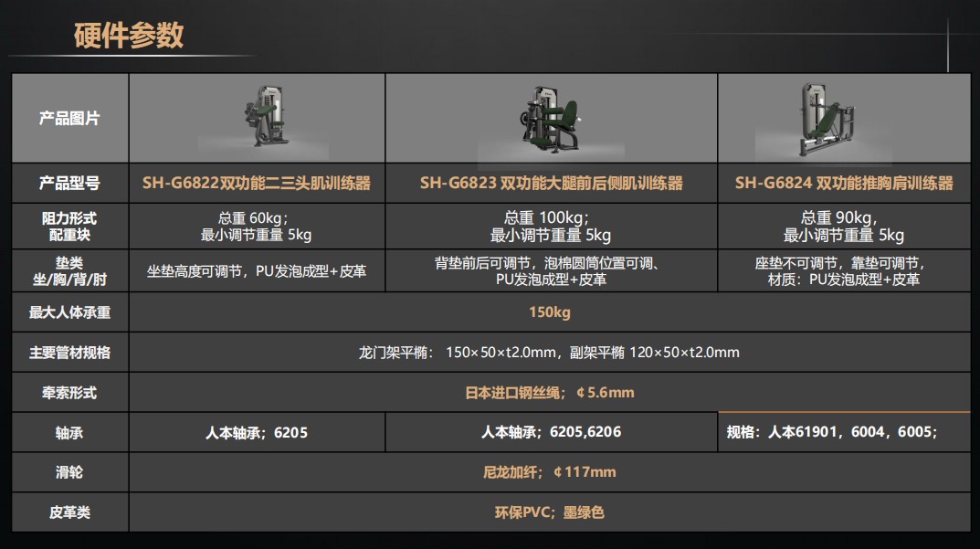
Task: Select the SH-G6823 thigh trainer product image
Action: click(x=551, y=119)
